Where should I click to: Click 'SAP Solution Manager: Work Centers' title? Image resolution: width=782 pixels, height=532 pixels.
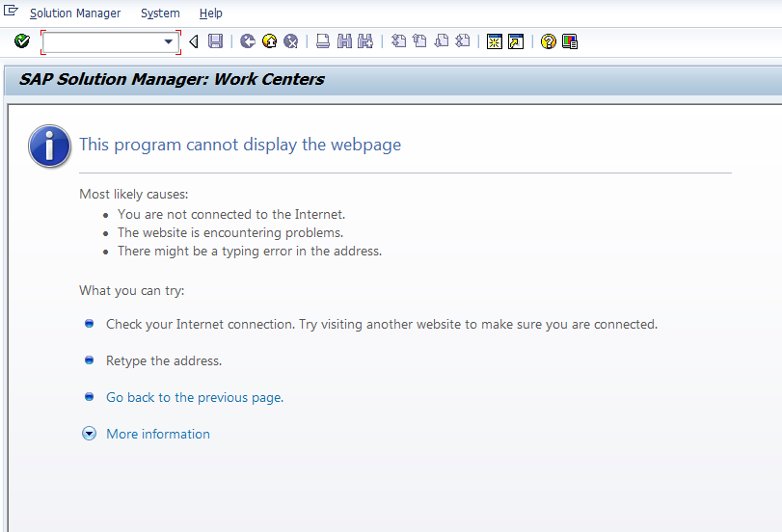click(172, 79)
